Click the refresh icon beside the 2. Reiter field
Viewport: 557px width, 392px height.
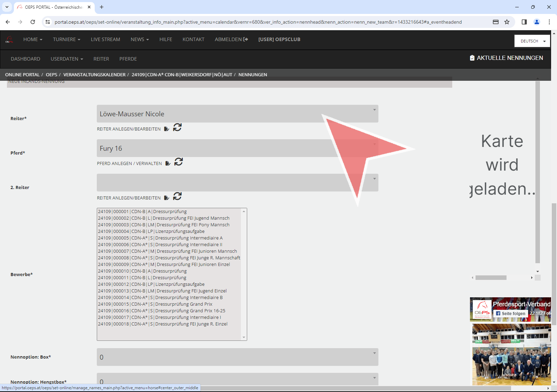[177, 196]
